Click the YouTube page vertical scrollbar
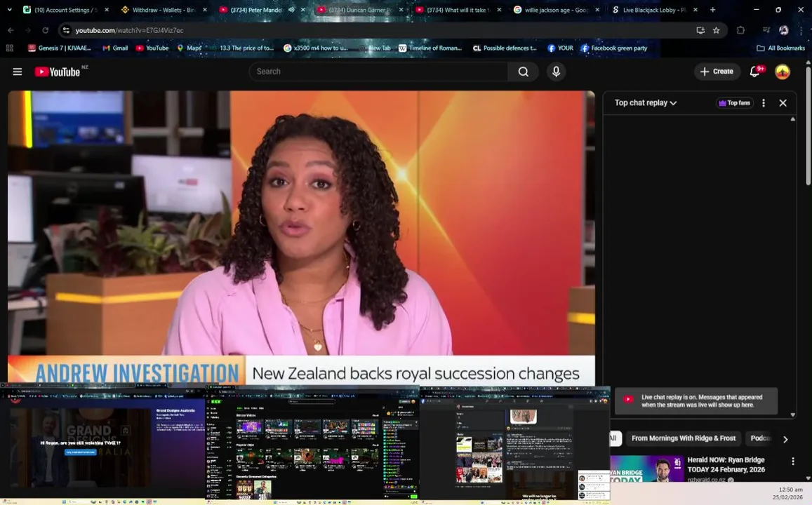The image size is (812, 505). click(x=808, y=125)
